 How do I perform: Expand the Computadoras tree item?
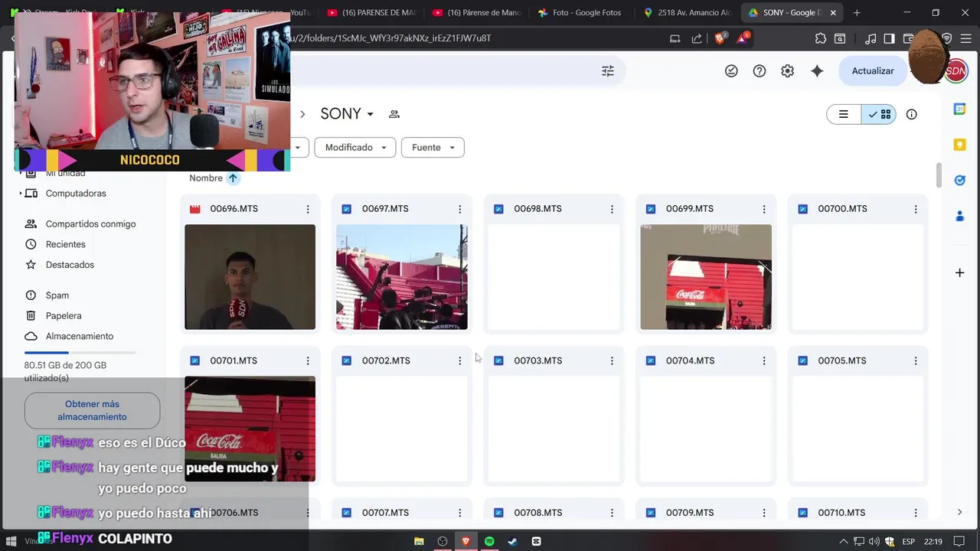[21, 194]
